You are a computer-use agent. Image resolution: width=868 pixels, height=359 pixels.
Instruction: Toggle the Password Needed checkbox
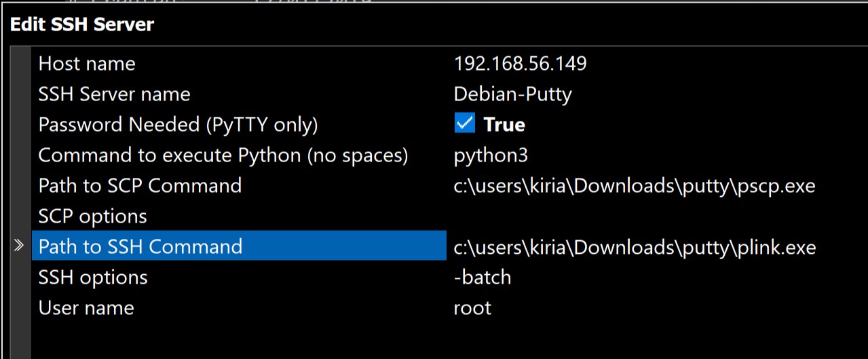pos(465,124)
